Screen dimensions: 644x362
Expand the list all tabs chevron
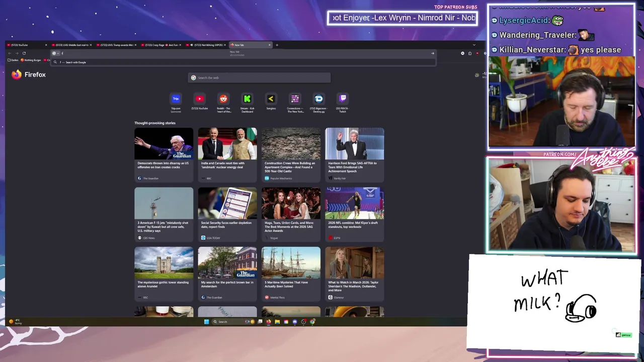coord(473,45)
